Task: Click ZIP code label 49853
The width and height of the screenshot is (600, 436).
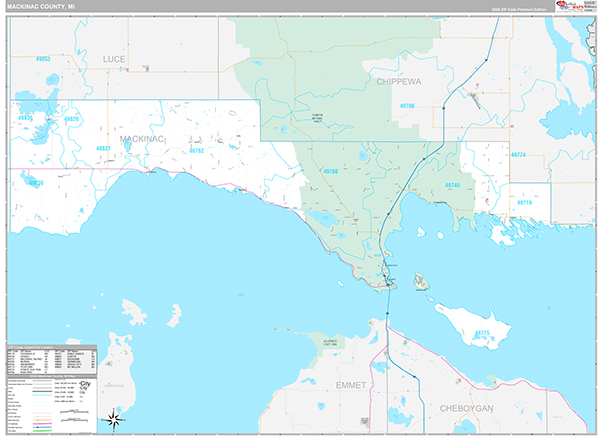Action: click(x=43, y=59)
